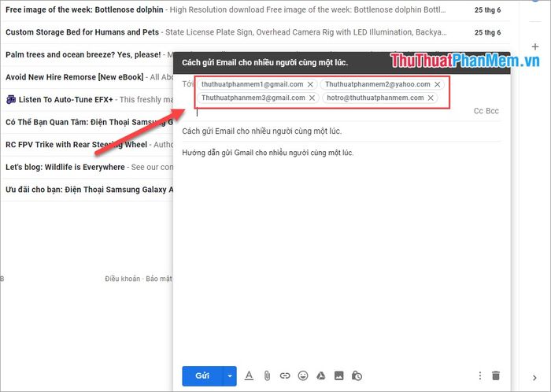The image size is (551, 392).
Task: Open send options dropdown arrow beside Gửi
Action: click(230, 375)
